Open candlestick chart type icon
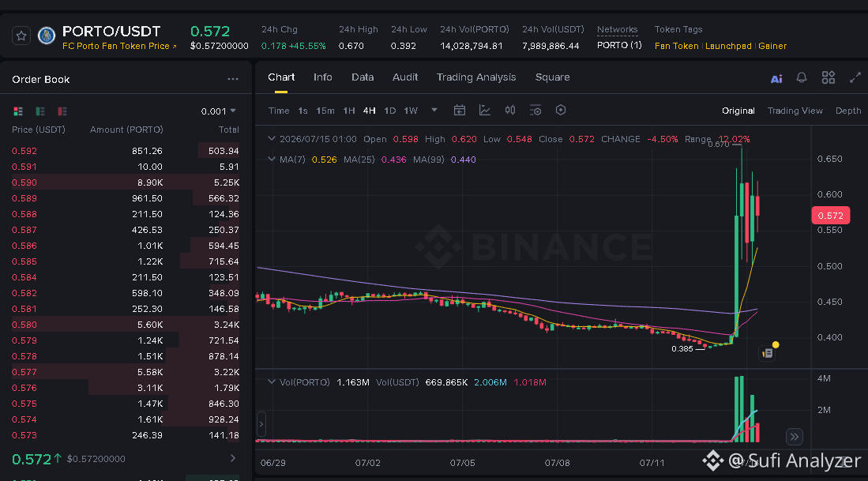Screen dimensions: 868x481 [510, 110]
